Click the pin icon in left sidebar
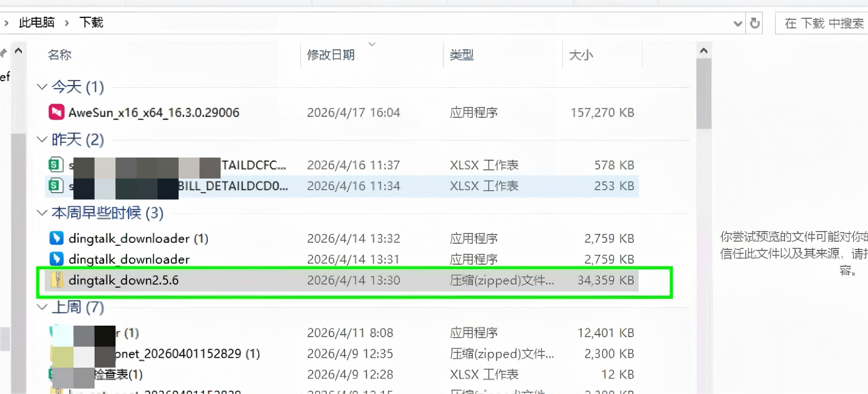This screenshot has height=394, width=868. coord(3,53)
